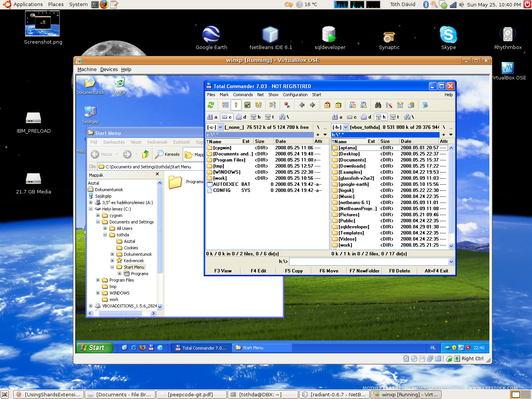Screen dimensions: 532x399
Task: Toggle Tree view mode in Total Commander toolbar
Action: [x=258, y=105]
